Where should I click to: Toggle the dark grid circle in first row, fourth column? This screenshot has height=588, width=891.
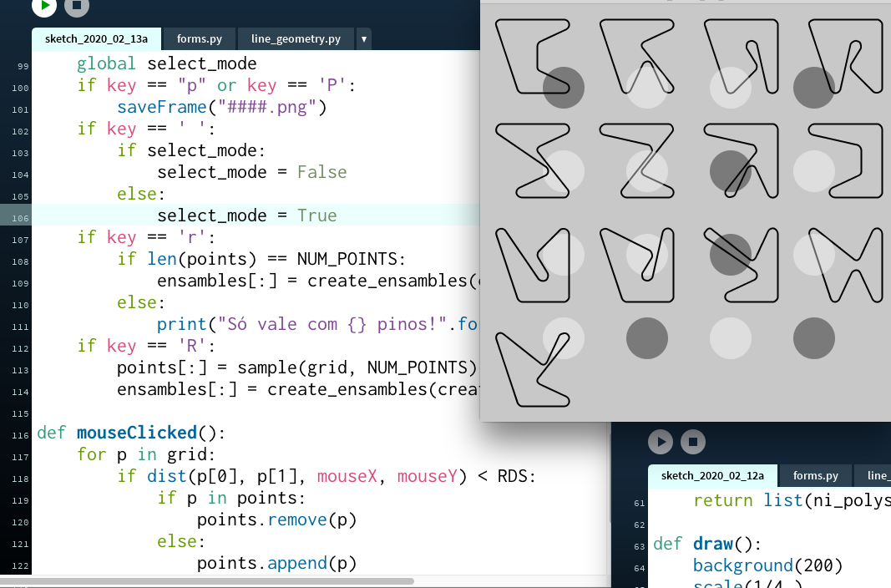[x=814, y=88]
